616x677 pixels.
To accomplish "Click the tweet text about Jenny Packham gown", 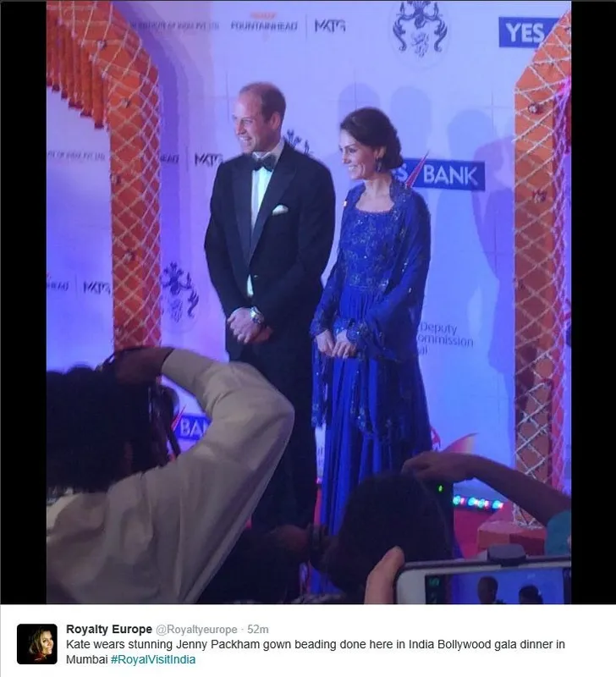I will pos(315,652).
